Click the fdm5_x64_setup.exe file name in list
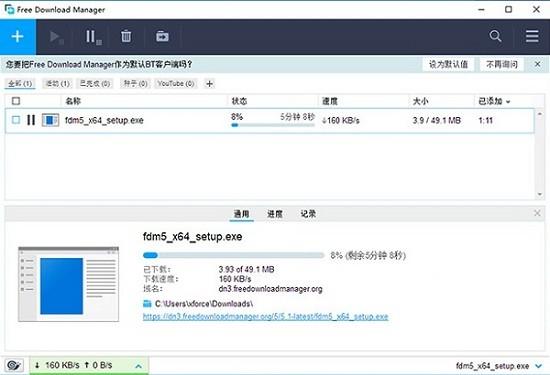This screenshot has width=550, height=375. [x=104, y=120]
